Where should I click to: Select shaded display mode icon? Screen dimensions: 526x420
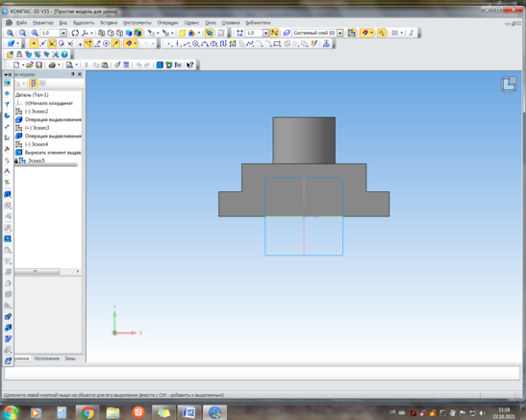tap(129, 33)
